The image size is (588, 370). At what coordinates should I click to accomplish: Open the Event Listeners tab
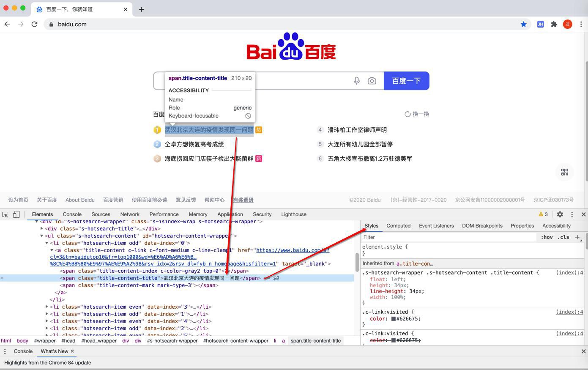[x=436, y=226]
